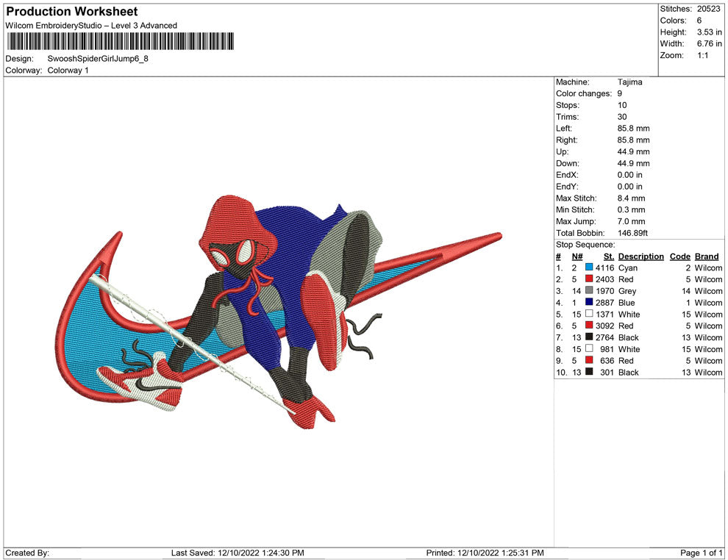Click the Width value 6.76 in
Image resolution: width=728 pixels, height=560 pixels.
709,43
